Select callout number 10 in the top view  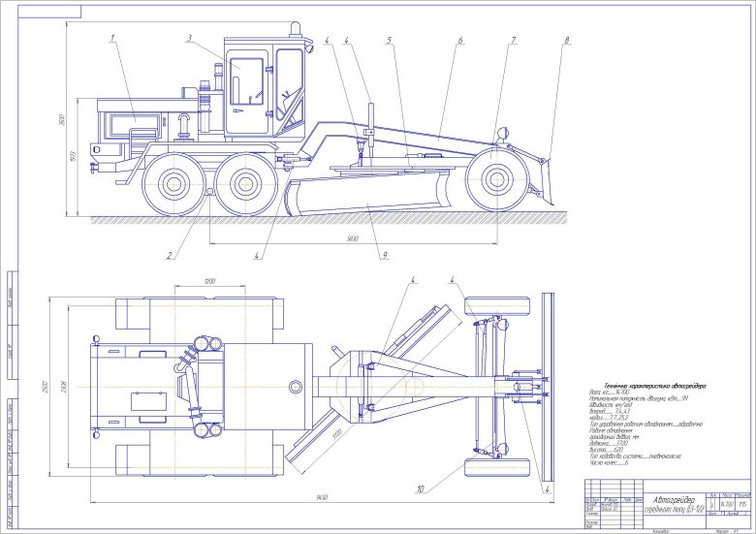coord(422,489)
